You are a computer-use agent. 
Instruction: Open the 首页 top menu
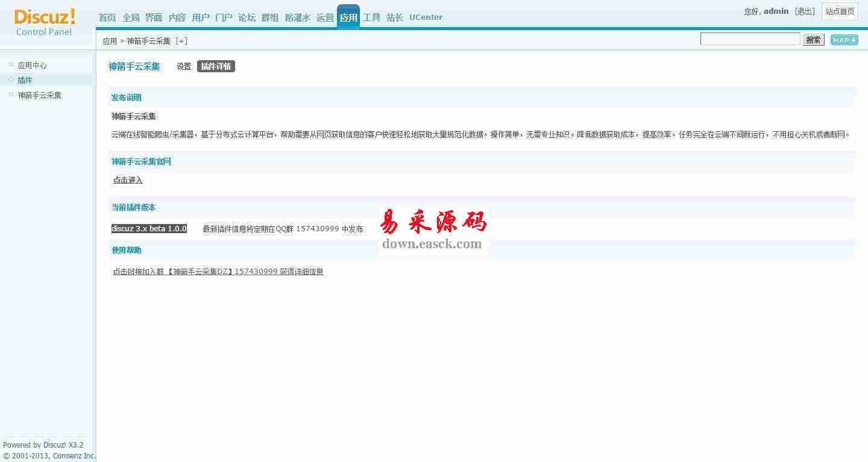tap(107, 17)
